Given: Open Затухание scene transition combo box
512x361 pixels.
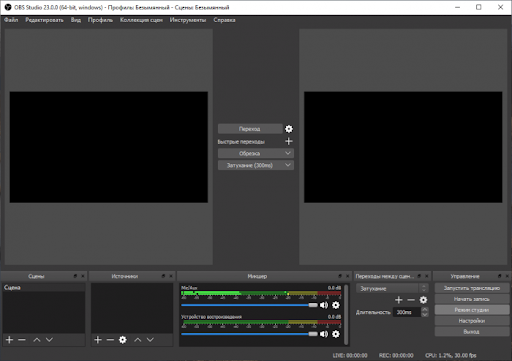Looking at the screenshot, I should pyautogui.click(x=392, y=288).
